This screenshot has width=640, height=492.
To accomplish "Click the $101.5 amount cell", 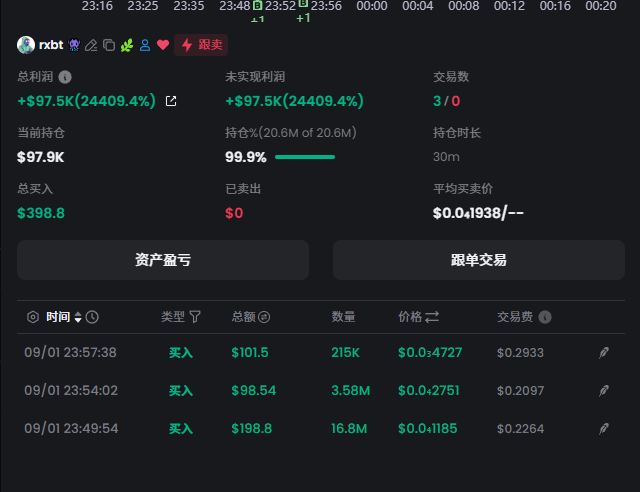I will tap(250, 352).
